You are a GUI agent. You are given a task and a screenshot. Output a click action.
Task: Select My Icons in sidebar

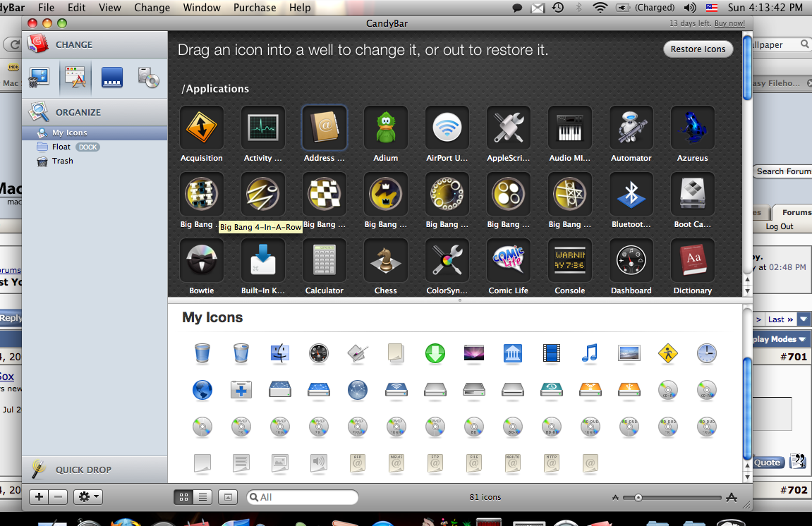(x=95, y=133)
